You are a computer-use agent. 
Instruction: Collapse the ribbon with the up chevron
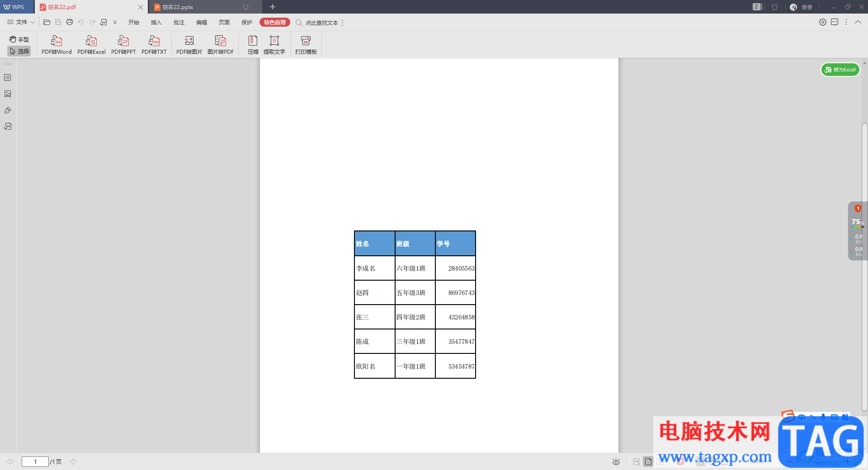point(858,22)
